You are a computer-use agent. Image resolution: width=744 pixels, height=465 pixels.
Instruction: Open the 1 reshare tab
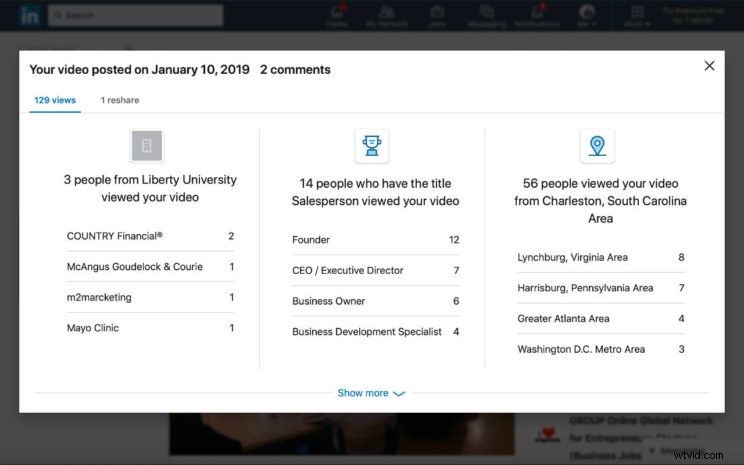[120, 100]
